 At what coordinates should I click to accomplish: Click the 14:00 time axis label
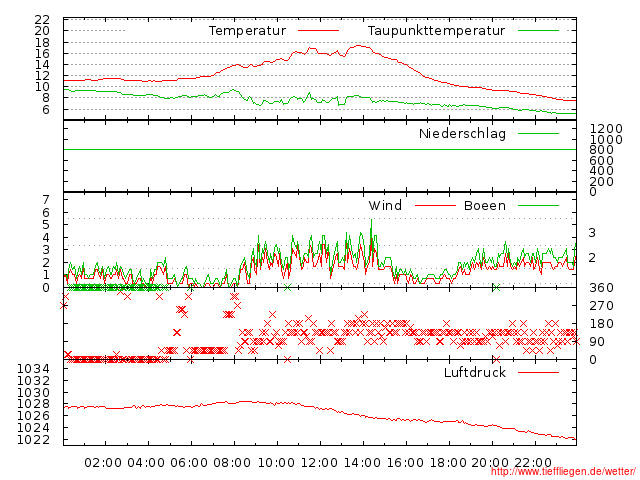362,463
